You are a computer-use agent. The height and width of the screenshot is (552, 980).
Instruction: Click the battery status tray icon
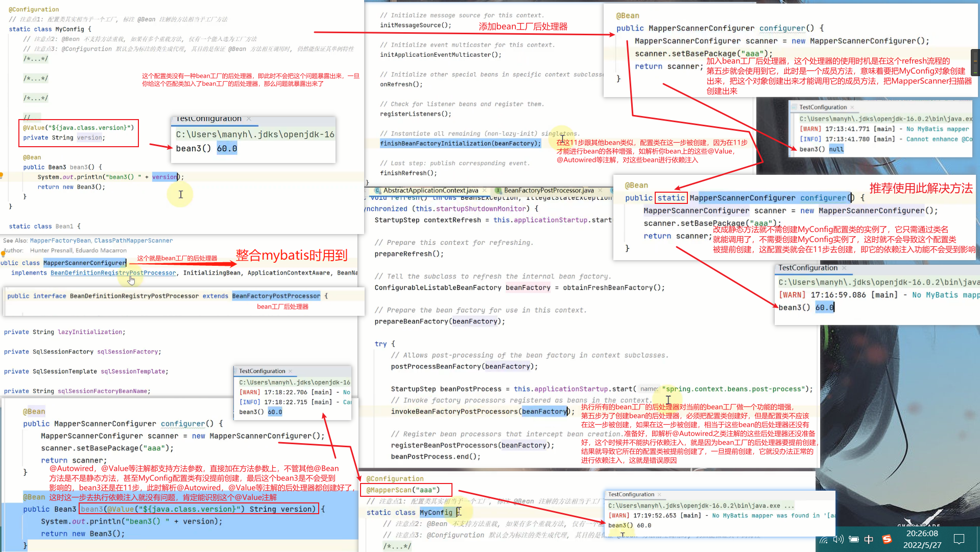[853, 540]
